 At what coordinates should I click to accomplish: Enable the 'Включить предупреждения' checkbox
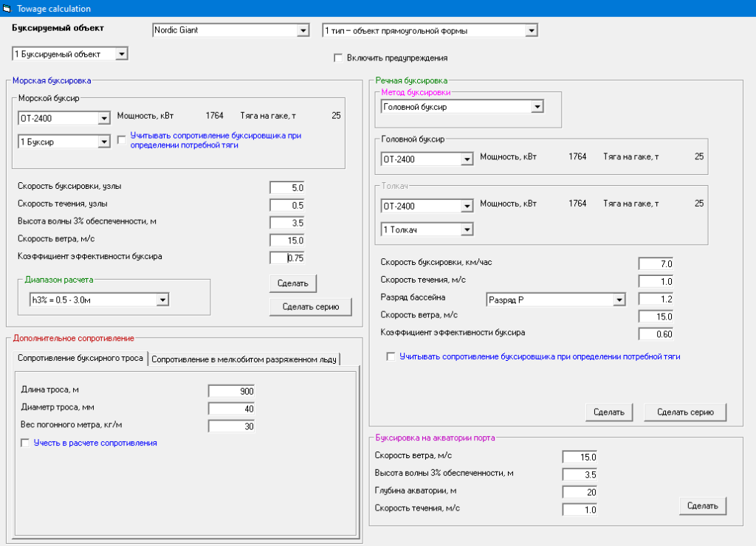pyautogui.click(x=338, y=58)
